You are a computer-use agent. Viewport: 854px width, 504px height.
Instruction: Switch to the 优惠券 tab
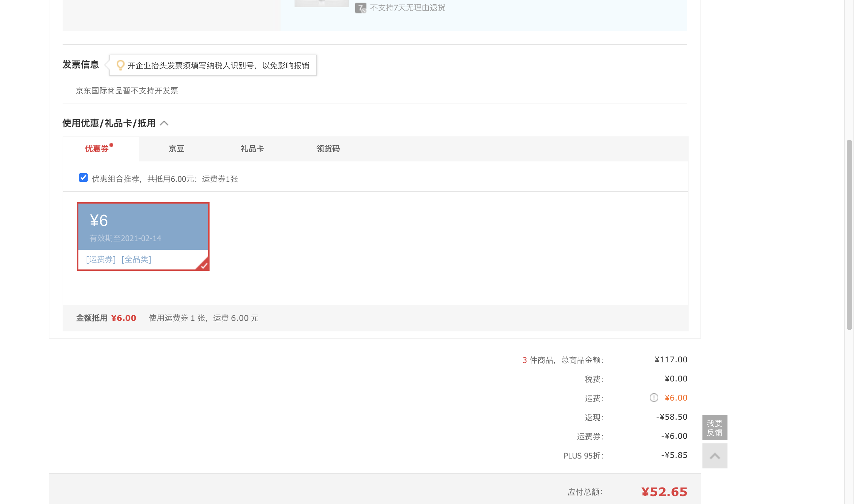click(101, 149)
